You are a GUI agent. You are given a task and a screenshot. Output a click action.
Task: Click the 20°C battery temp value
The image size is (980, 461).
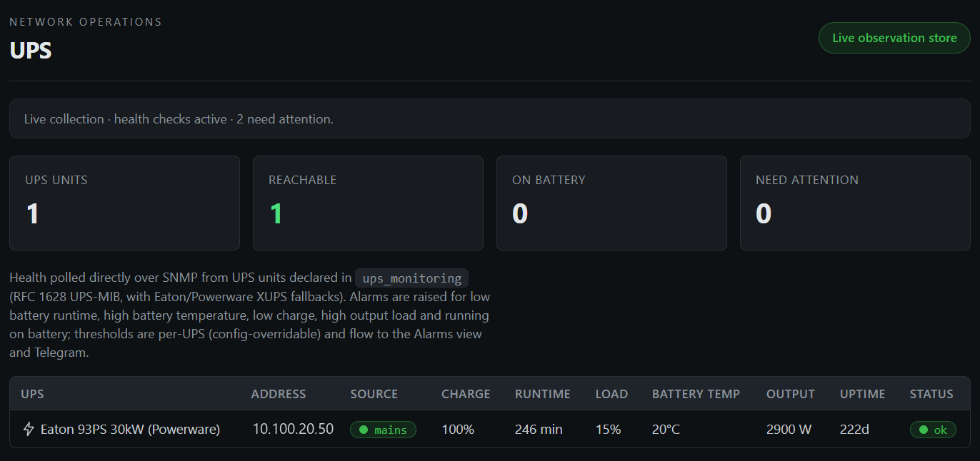click(x=666, y=429)
